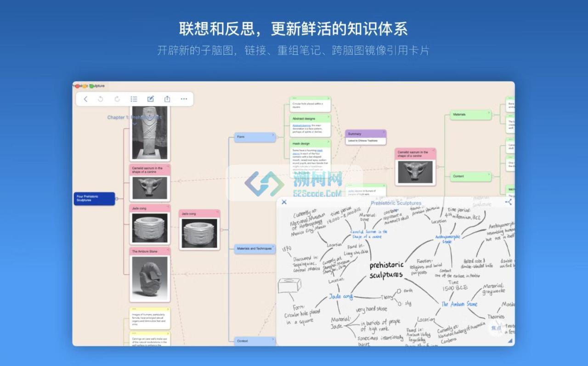
Task: Expand the green Materials node corner arrow
Action: [489, 112]
